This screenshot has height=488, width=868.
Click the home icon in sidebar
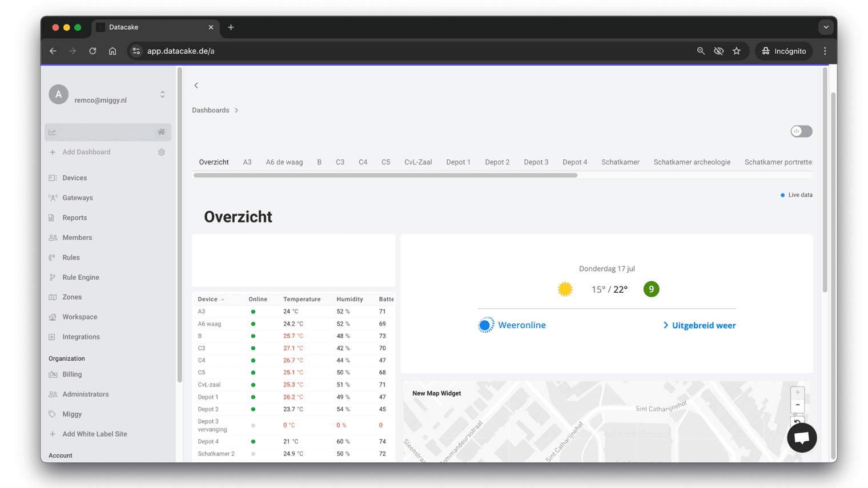pyautogui.click(x=162, y=132)
